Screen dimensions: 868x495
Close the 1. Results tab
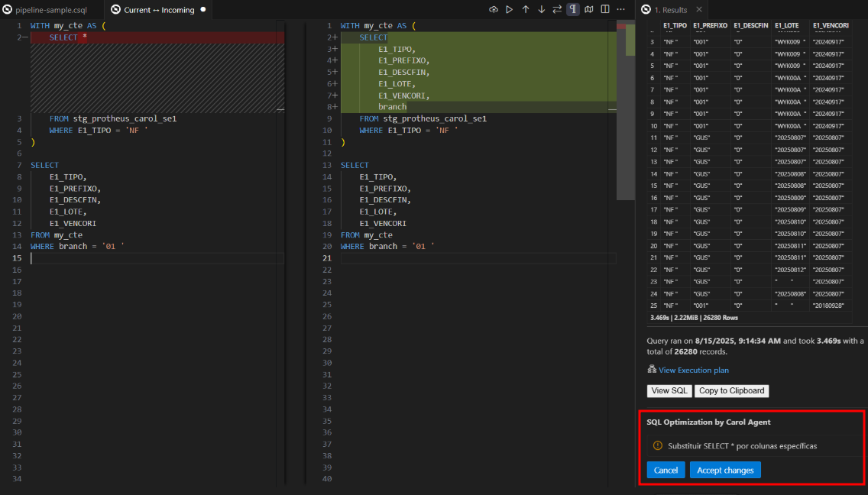pyautogui.click(x=699, y=9)
